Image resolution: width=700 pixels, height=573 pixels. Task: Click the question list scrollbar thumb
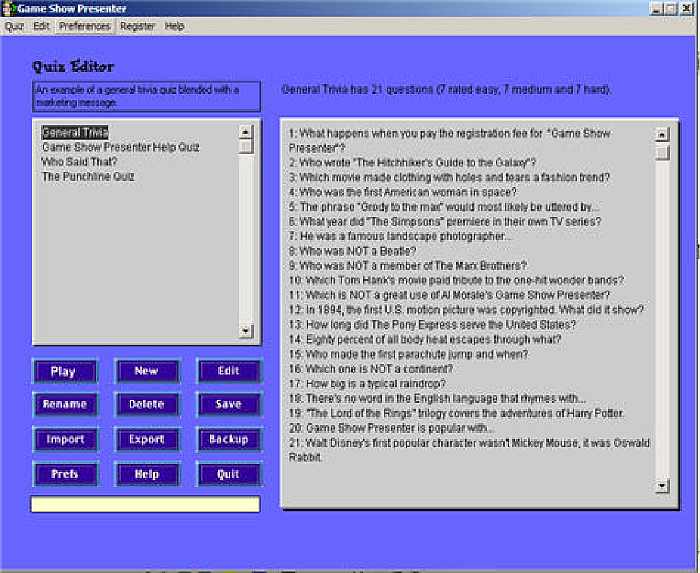(662, 153)
